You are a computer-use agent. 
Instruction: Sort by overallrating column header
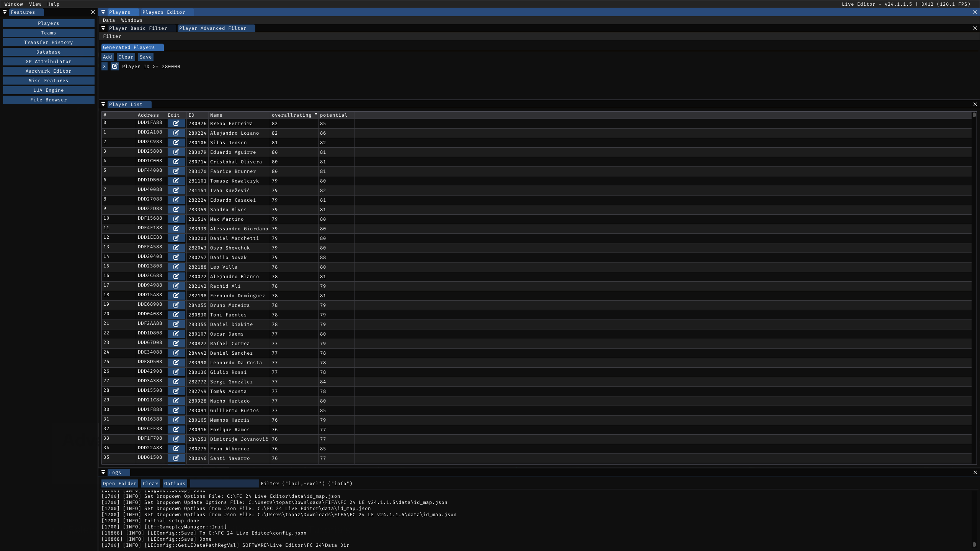click(292, 115)
